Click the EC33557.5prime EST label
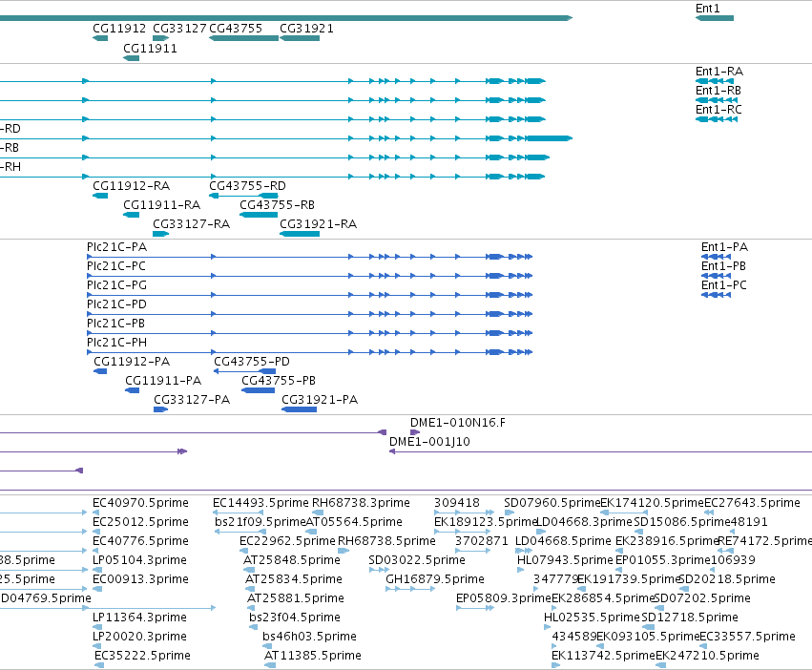 point(747,637)
